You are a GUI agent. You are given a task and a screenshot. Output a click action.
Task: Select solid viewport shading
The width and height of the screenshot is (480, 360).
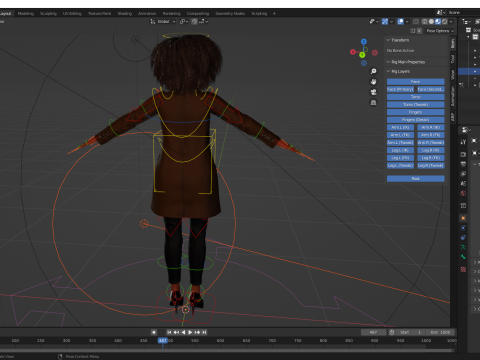(431, 21)
